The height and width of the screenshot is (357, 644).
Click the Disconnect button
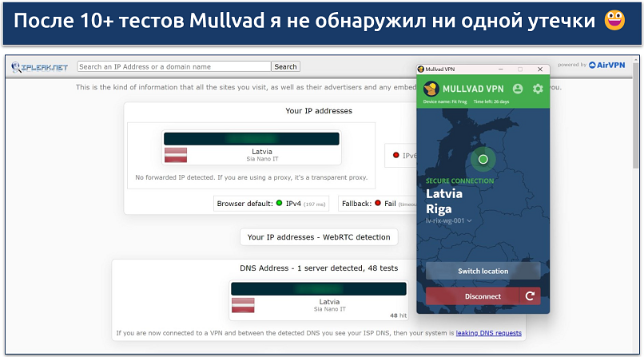[x=472, y=296]
